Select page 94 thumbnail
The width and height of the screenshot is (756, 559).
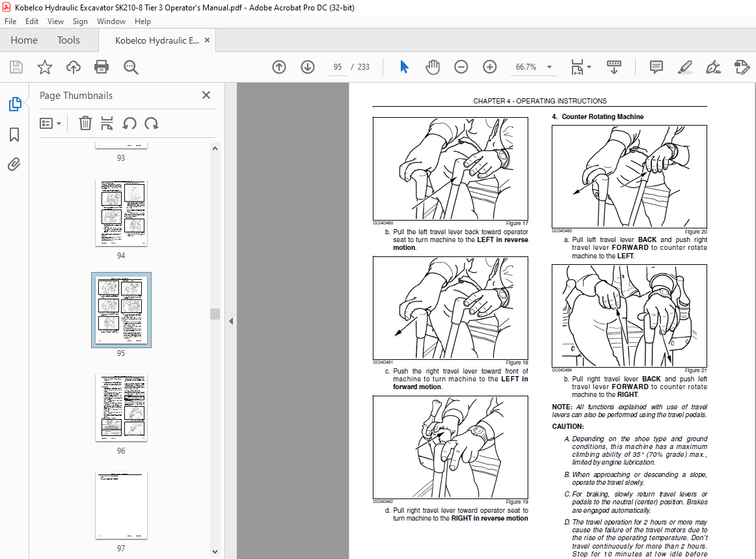click(121, 213)
